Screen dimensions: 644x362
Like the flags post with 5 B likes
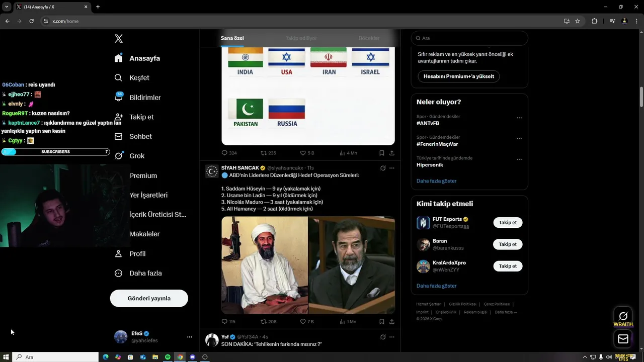[303, 153]
